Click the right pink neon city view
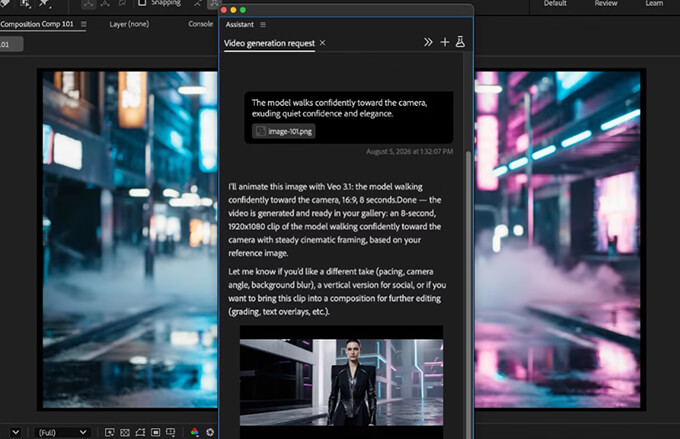The width and height of the screenshot is (680, 439). click(557, 239)
